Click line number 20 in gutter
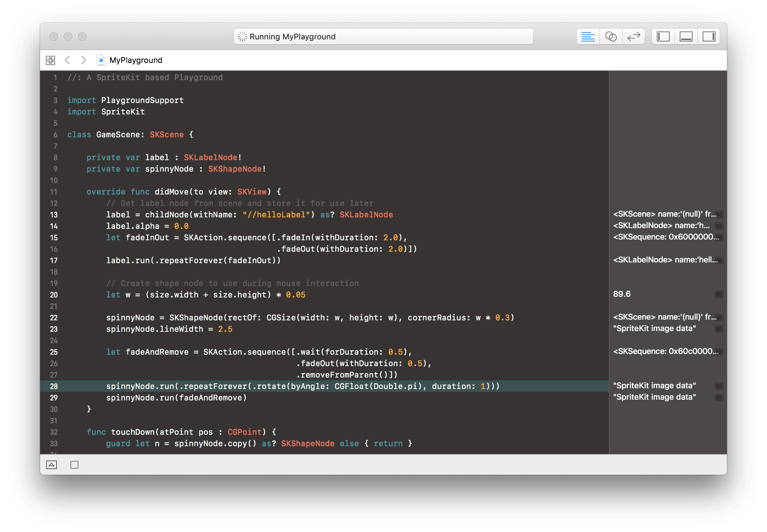 coord(54,295)
